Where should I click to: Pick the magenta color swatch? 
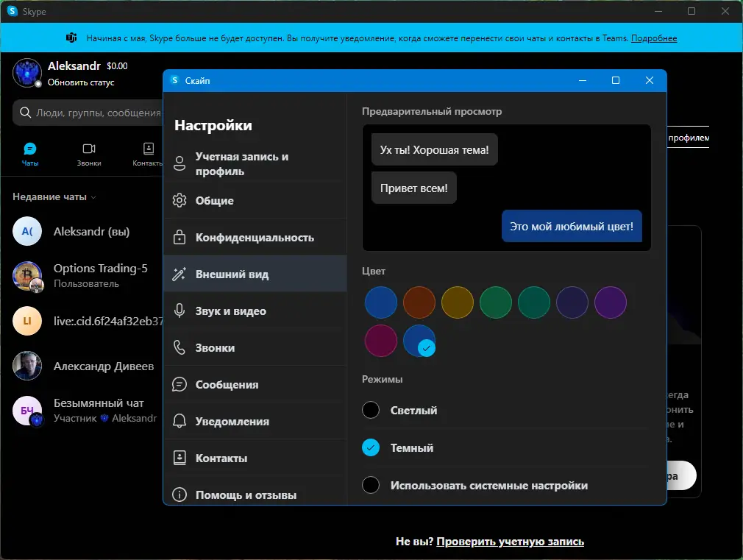pos(381,341)
